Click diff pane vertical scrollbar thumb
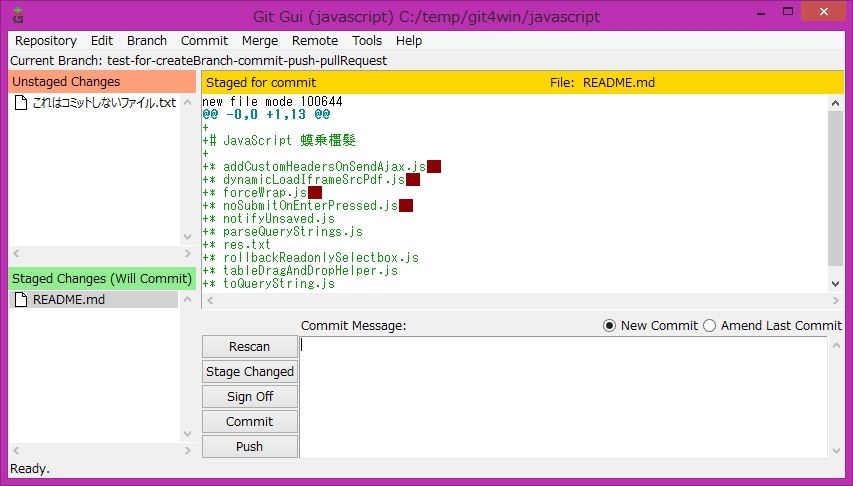This screenshot has height=486, width=853. (x=836, y=188)
